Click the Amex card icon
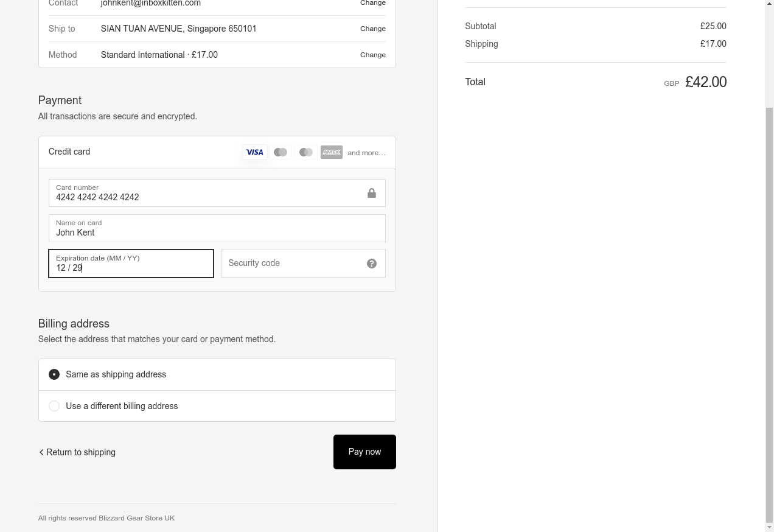This screenshot has width=774, height=532. 332,152
